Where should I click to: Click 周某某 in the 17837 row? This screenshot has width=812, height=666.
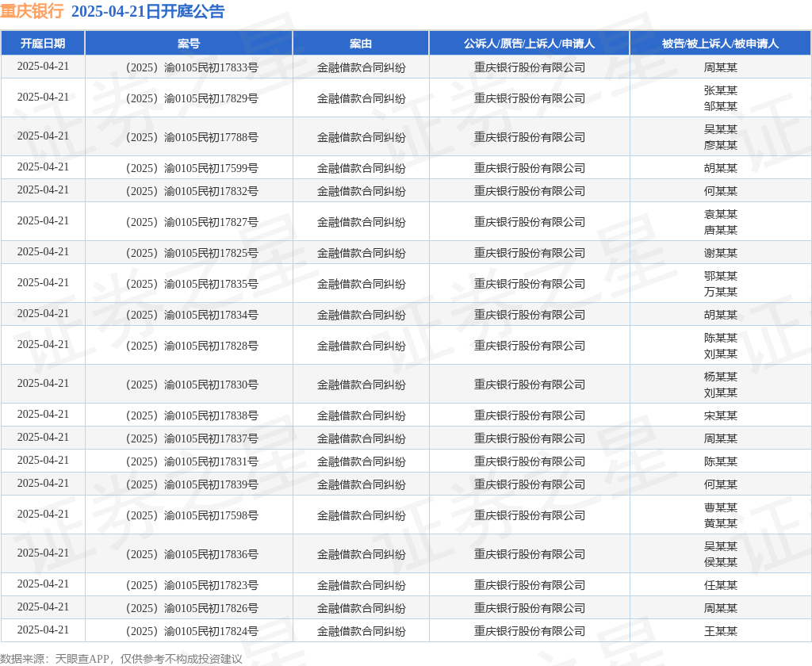(720, 438)
